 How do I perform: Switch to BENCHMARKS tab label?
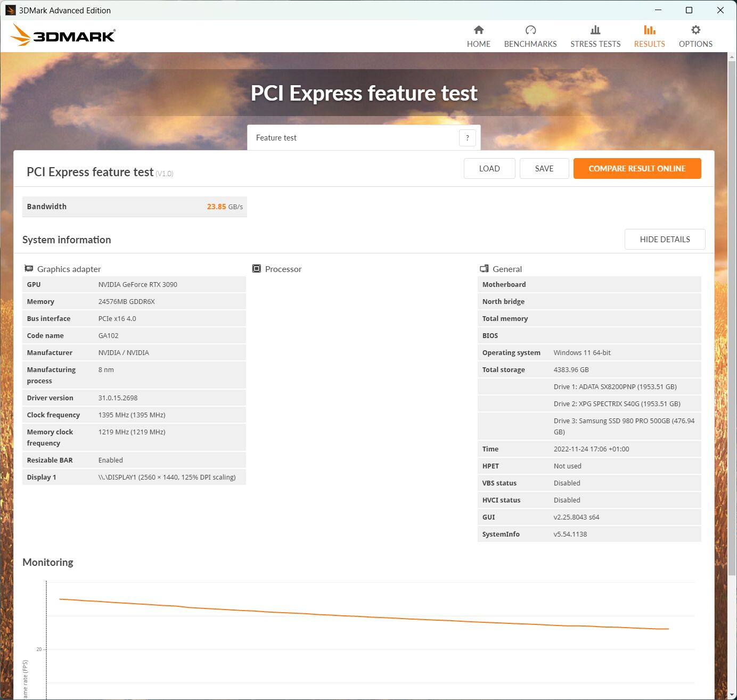[530, 44]
